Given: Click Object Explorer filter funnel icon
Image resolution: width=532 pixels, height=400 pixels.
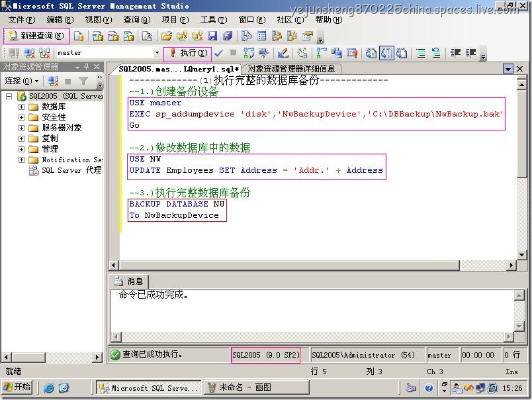Looking at the screenshot, I should point(83,81).
